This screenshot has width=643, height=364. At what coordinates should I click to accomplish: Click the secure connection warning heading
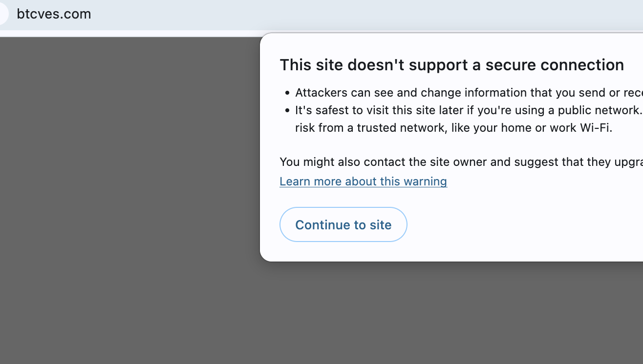click(451, 64)
